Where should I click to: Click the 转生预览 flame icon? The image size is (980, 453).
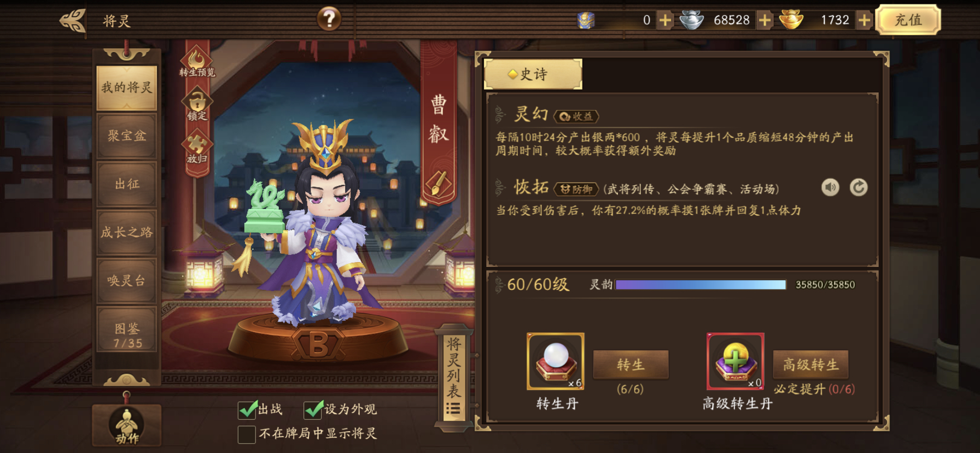click(x=197, y=58)
